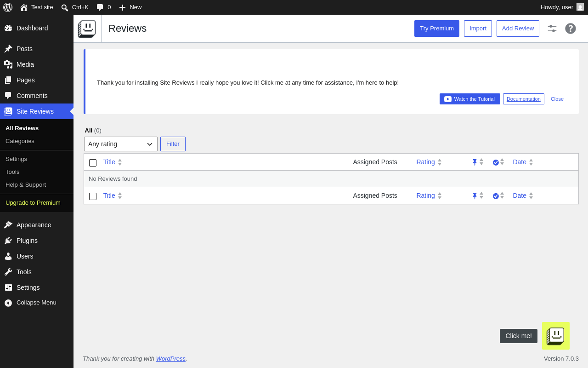
Task: Sort reviews by Title in the footer
Action: [x=113, y=195]
